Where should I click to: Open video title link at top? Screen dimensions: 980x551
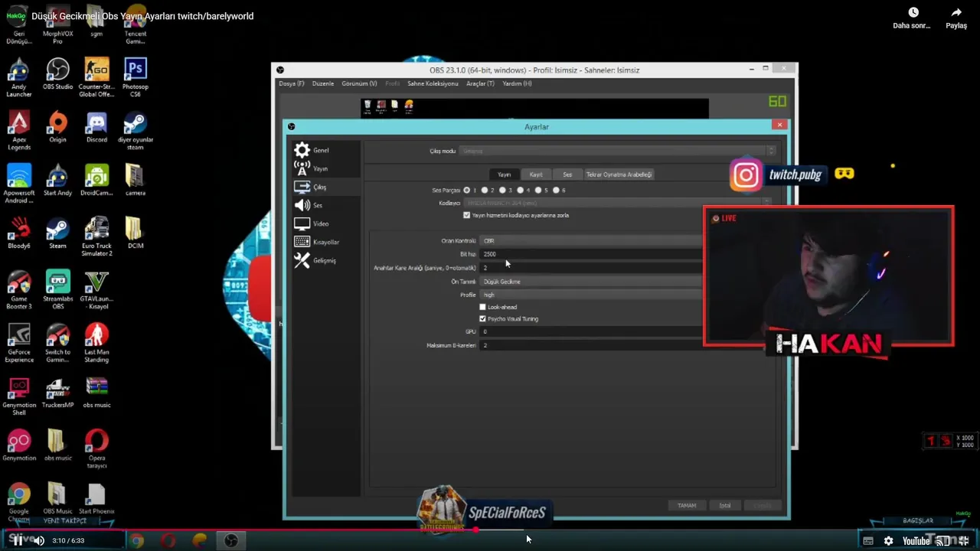[x=142, y=16]
